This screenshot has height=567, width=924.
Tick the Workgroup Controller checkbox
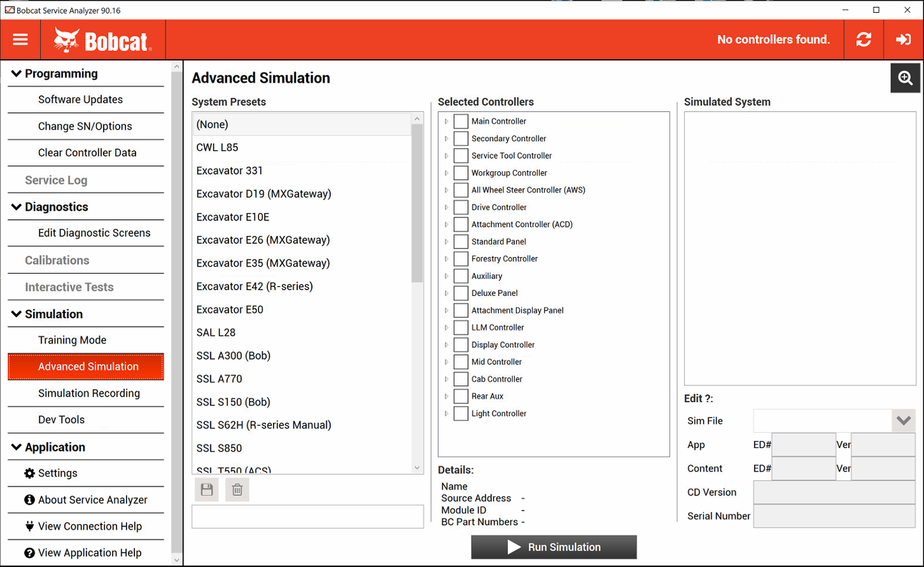pyautogui.click(x=461, y=173)
